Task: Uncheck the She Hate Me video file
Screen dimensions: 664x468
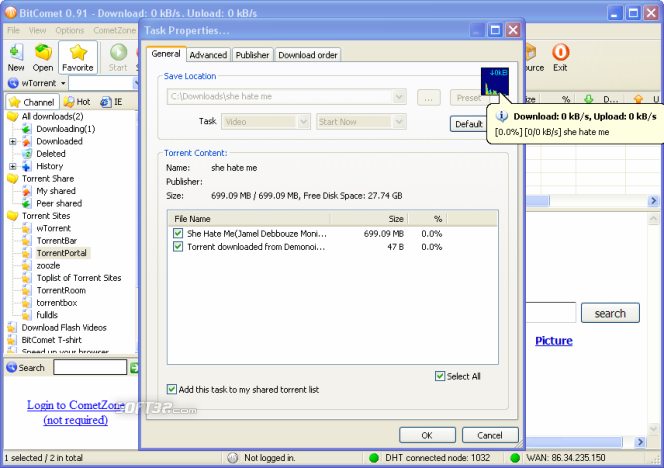Action: (x=178, y=233)
